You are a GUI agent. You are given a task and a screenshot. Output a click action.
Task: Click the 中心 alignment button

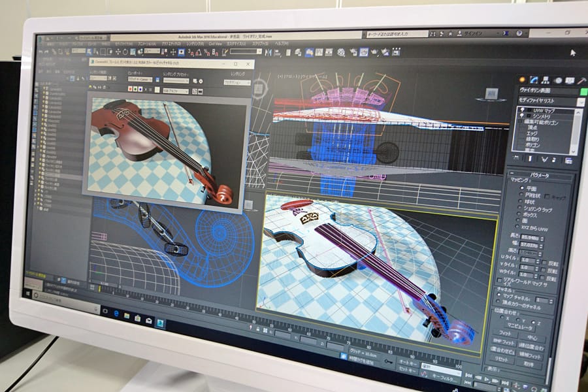tap(532, 338)
